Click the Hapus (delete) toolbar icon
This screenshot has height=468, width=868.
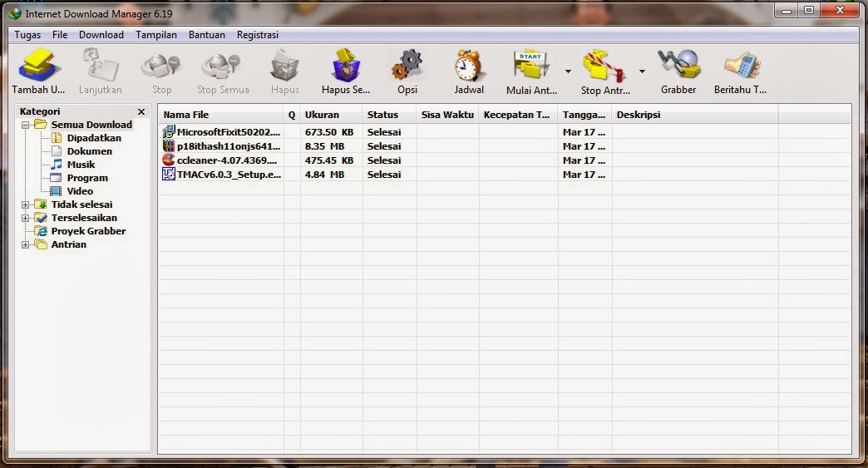pyautogui.click(x=284, y=66)
